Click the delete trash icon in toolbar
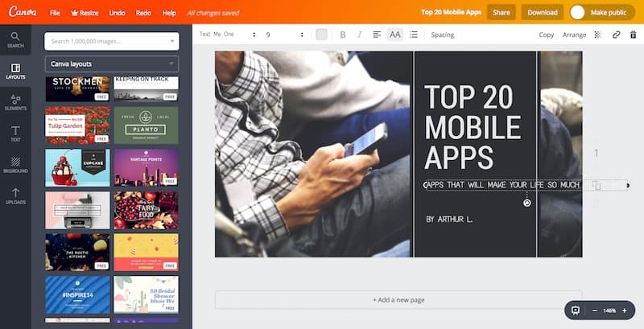Viewport: 644px width, 329px height. [x=632, y=35]
